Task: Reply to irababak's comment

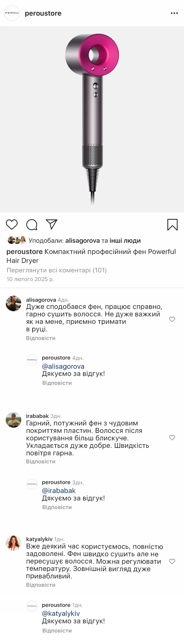Action: [41, 461]
